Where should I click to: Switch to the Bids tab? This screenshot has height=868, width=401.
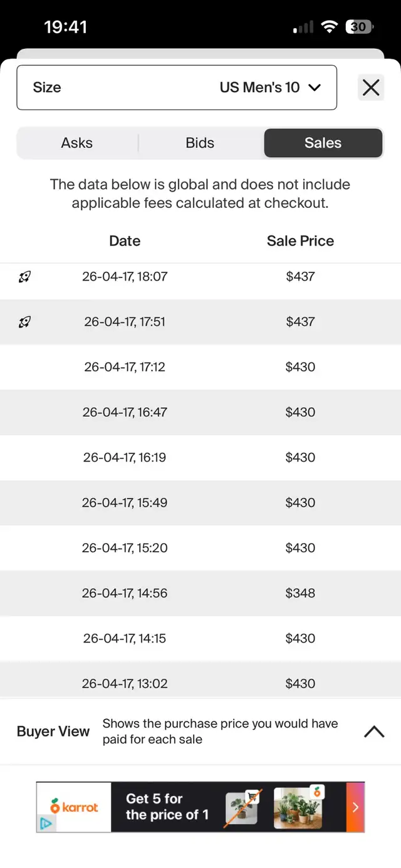point(200,143)
